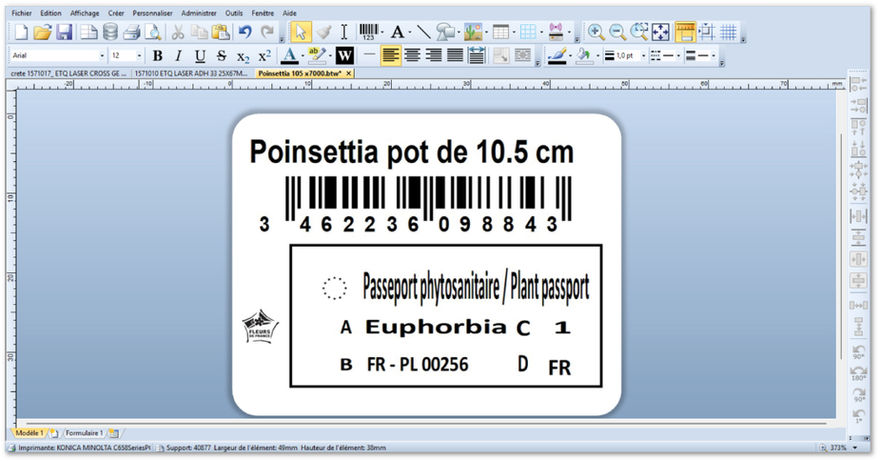The image size is (880, 461).
Task: Toggle superscript formatting
Action: (x=264, y=56)
